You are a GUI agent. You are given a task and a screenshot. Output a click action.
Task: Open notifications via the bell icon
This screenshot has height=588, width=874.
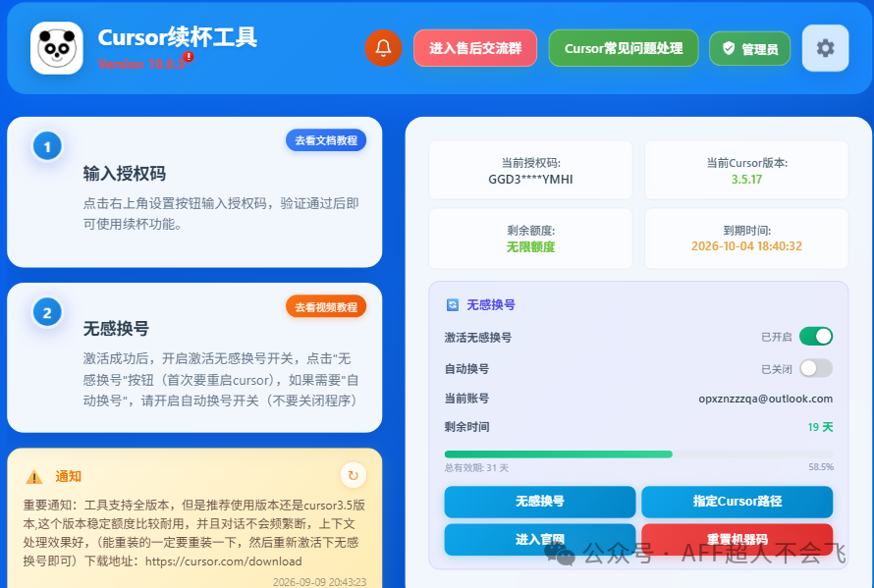[x=383, y=48]
